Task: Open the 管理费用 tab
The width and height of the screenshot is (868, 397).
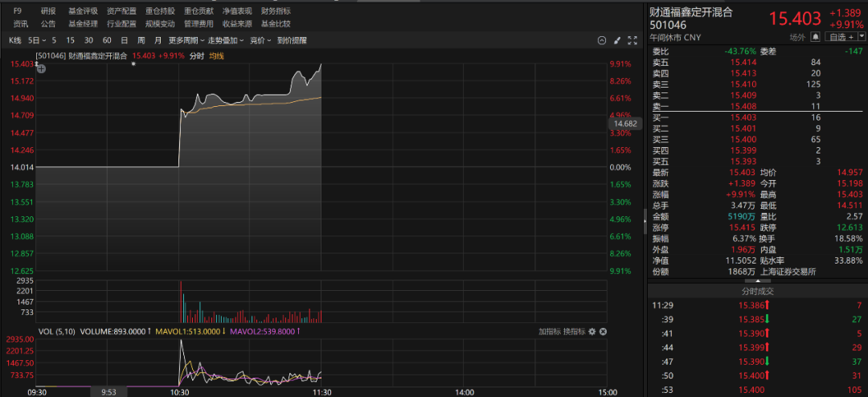Action: (199, 24)
